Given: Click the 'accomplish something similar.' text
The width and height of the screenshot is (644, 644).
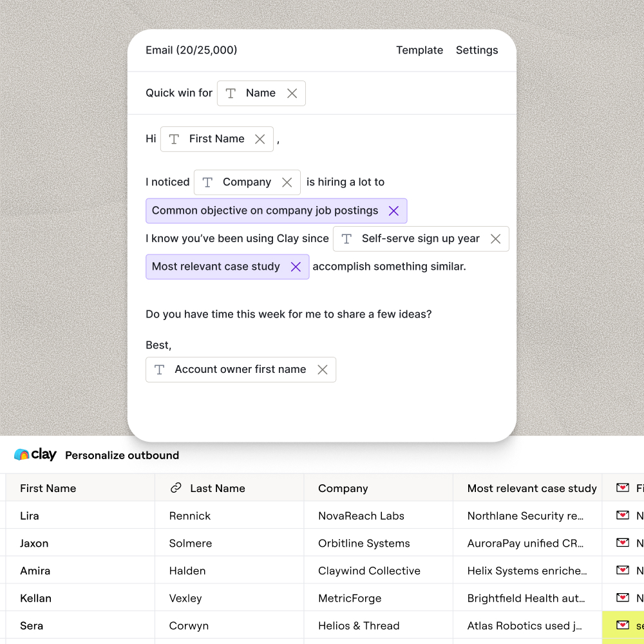Looking at the screenshot, I should click(x=390, y=267).
